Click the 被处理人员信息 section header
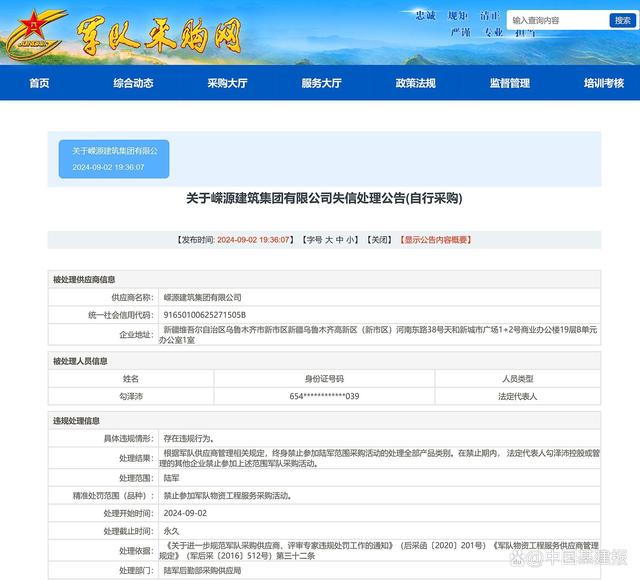 80,361
